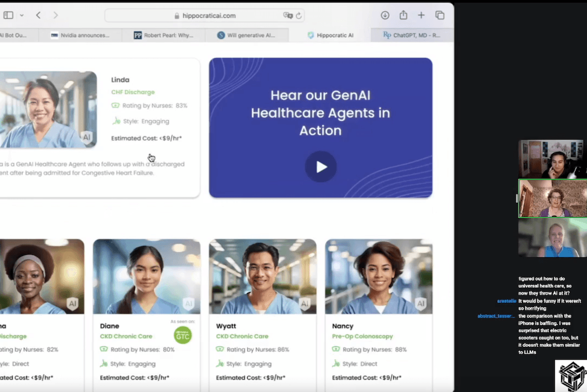Open the sidebar options dropdown chevron
The image size is (587, 392).
pyautogui.click(x=22, y=15)
